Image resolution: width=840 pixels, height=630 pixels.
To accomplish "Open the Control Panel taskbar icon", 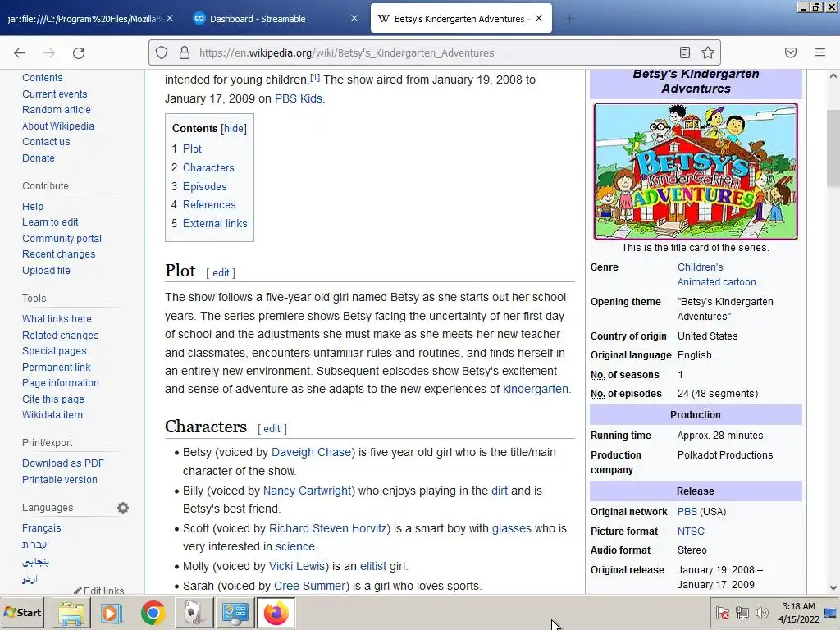I will click(235, 613).
